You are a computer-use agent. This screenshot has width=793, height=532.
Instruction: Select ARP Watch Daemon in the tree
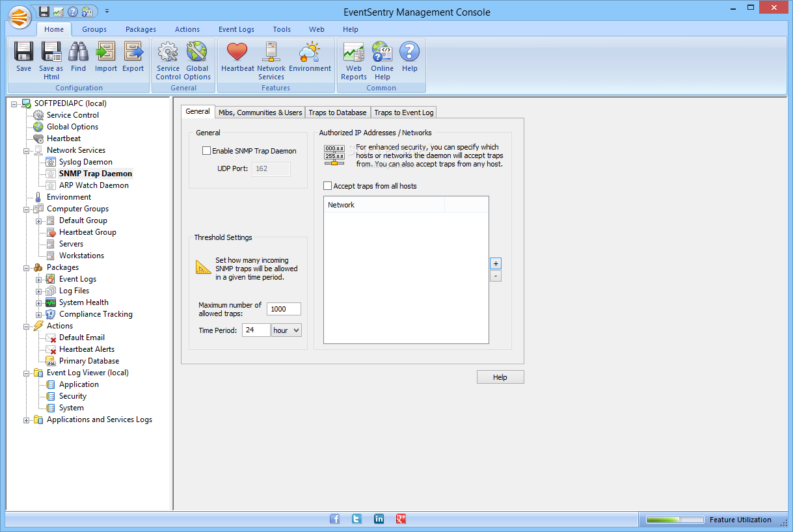94,185
